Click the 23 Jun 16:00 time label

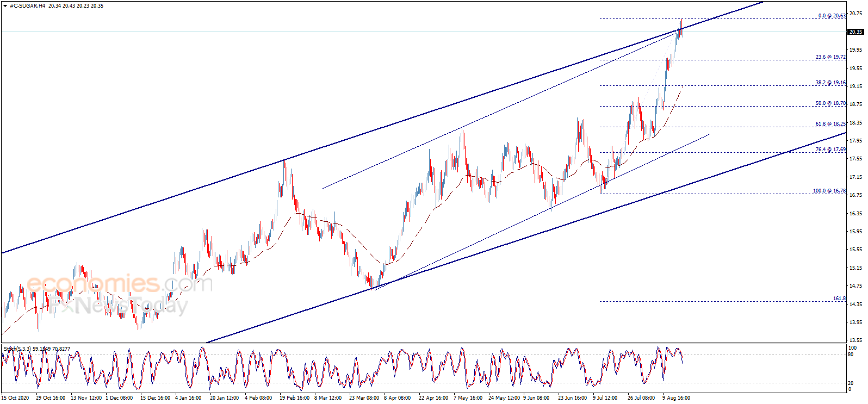572,398
